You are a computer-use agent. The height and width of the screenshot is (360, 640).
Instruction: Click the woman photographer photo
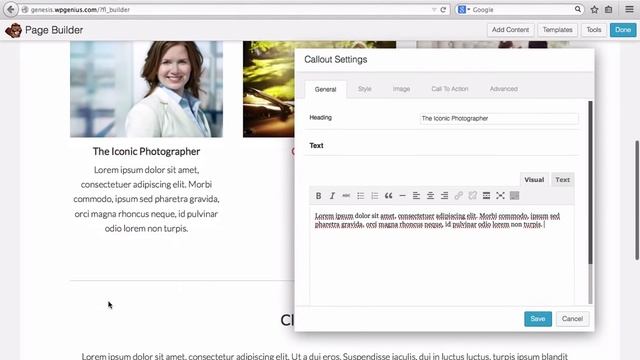click(147, 89)
